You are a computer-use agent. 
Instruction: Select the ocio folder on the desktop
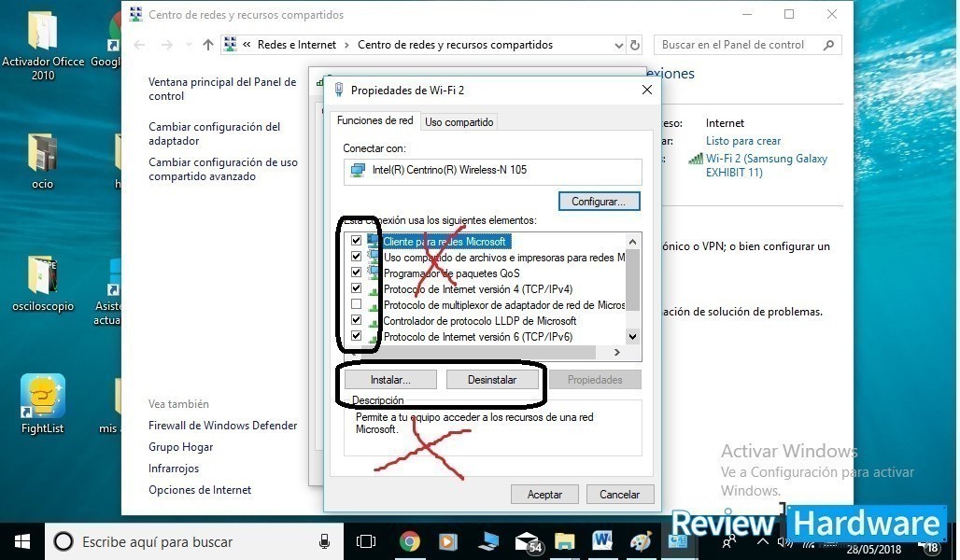(x=43, y=161)
